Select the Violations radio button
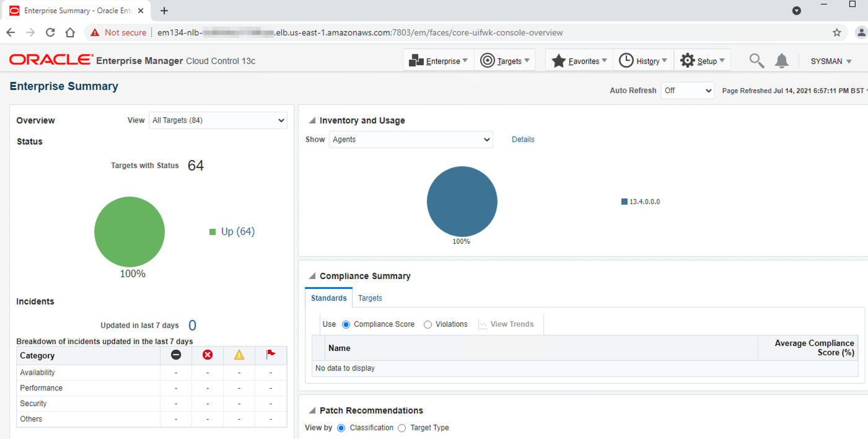This screenshot has height=439, width=868. click(427, 324)
